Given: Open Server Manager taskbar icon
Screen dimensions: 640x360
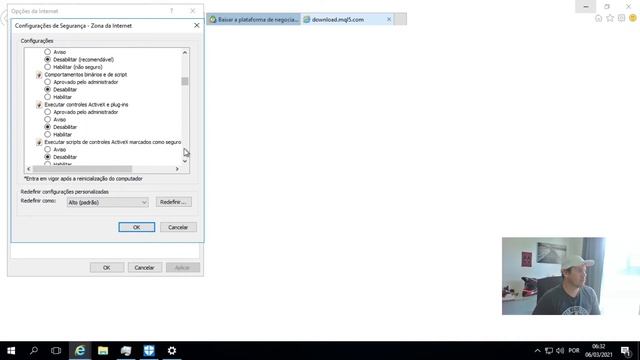Looking at the screenshot, I should tap(126, 351).
